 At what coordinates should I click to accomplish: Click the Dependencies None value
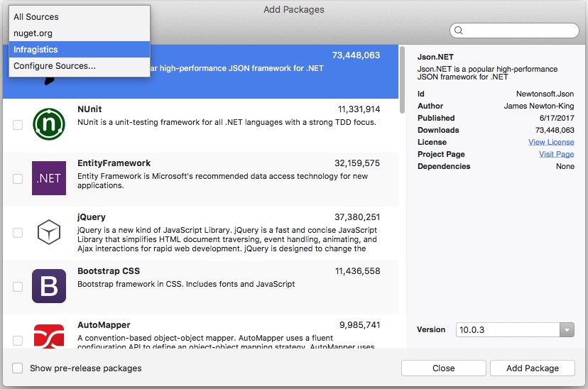point(565,166)
